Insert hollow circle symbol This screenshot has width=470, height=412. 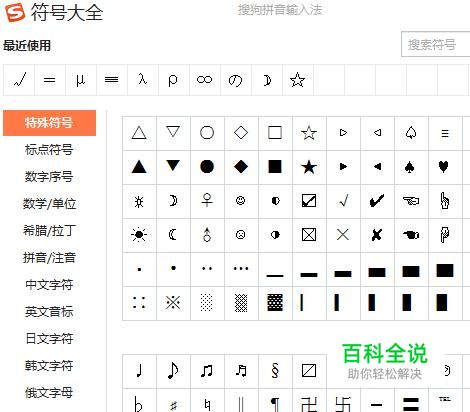(207, 133)
